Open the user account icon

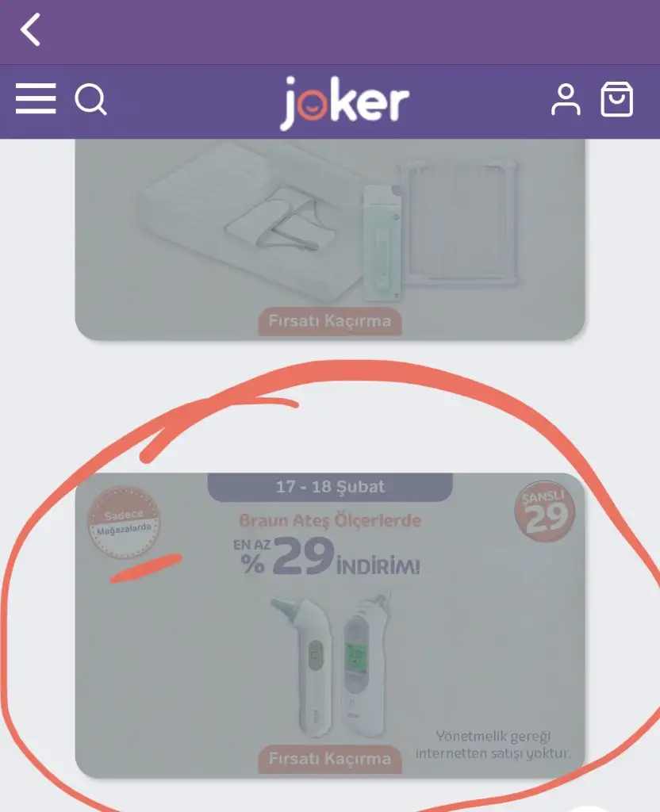click(566, 99)
